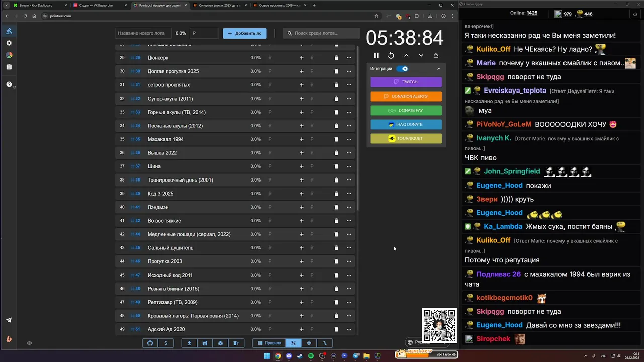
Task: Toggle the eye icon in sidebar bottom
Action: click(x=29, y=343)
